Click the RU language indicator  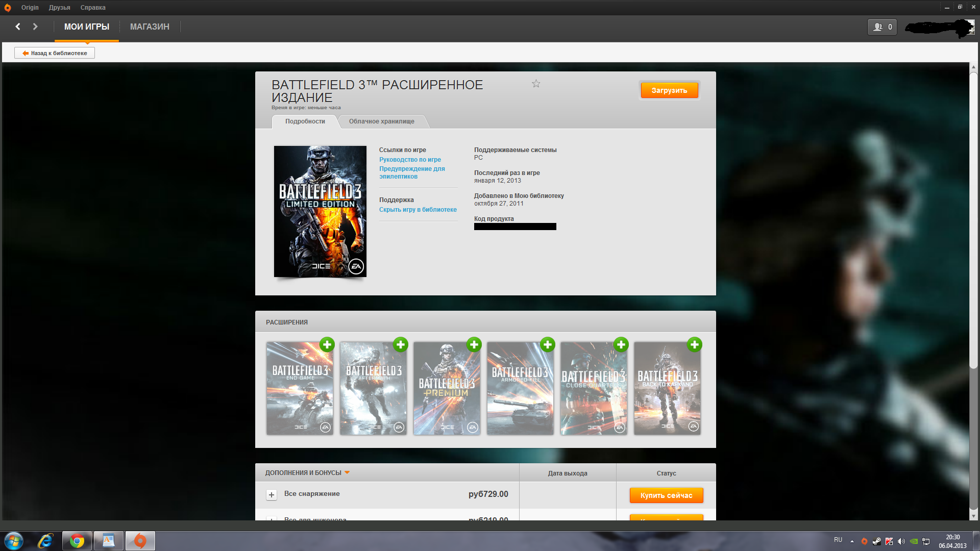coord(838,540)
